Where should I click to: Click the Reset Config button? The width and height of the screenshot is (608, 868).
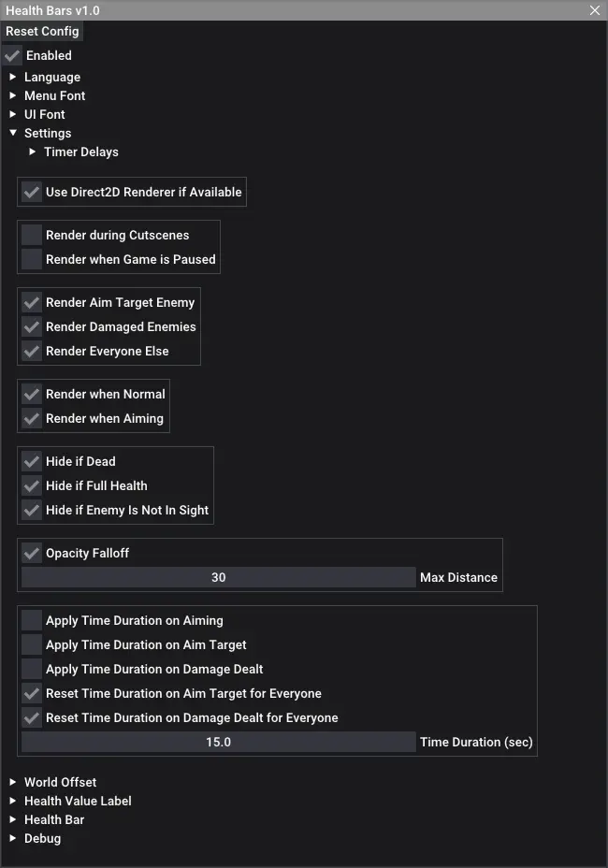coord(42,32)
